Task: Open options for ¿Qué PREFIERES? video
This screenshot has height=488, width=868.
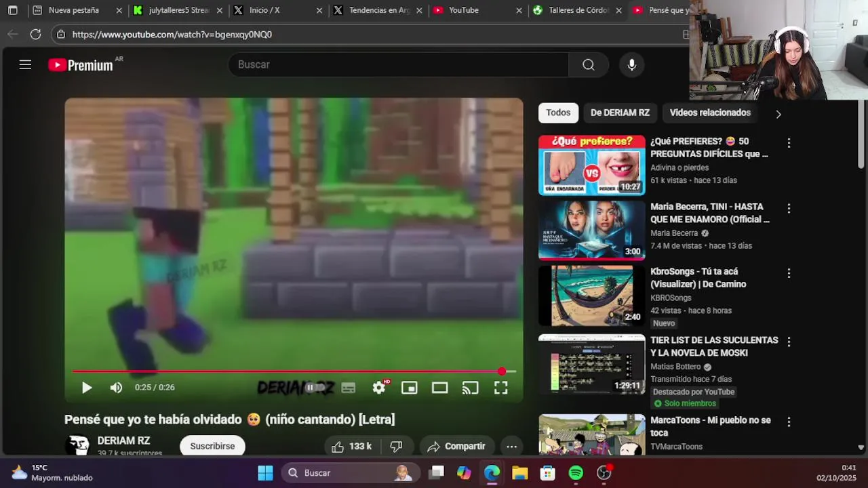Action: (789, 143)
